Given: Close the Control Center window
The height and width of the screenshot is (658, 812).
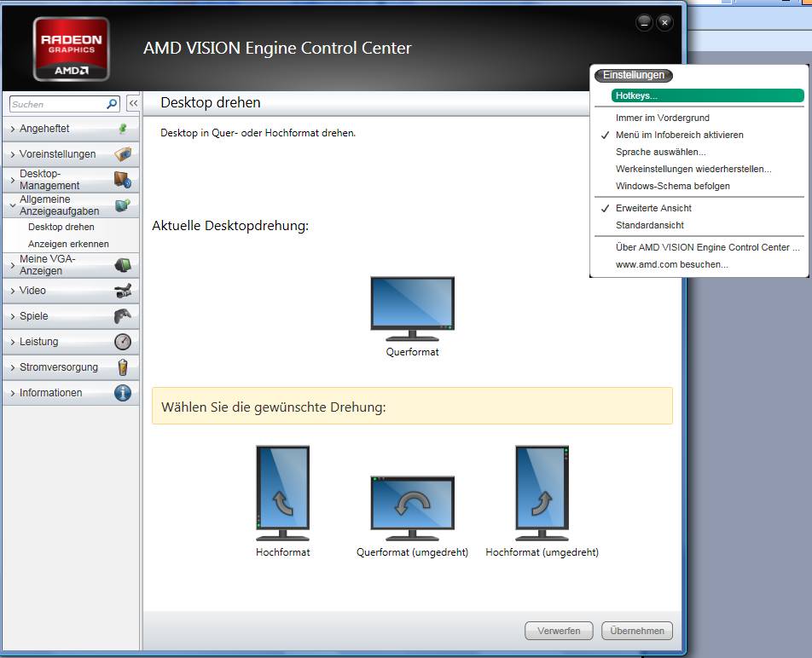Looking at the screenshot, I should (x=665, y=22).
